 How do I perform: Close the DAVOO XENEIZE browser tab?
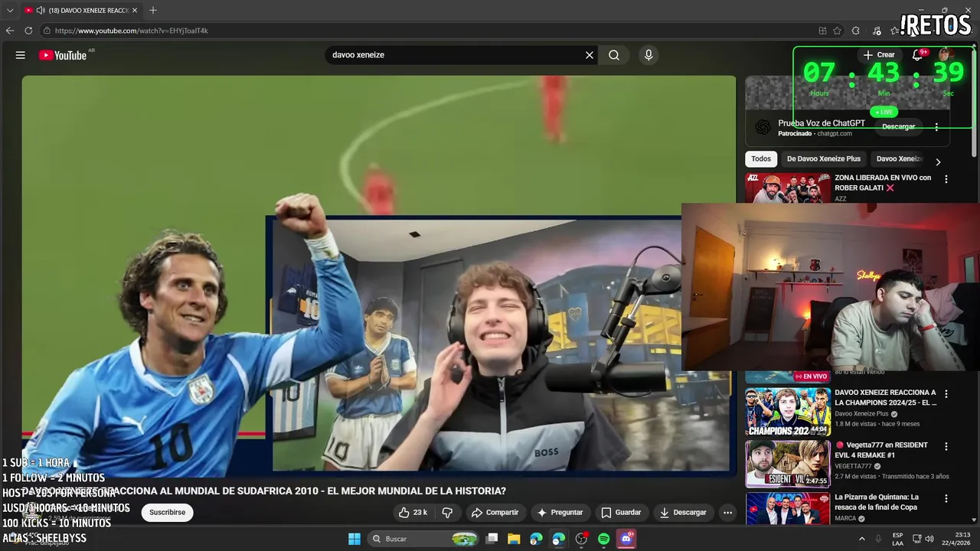135,10
